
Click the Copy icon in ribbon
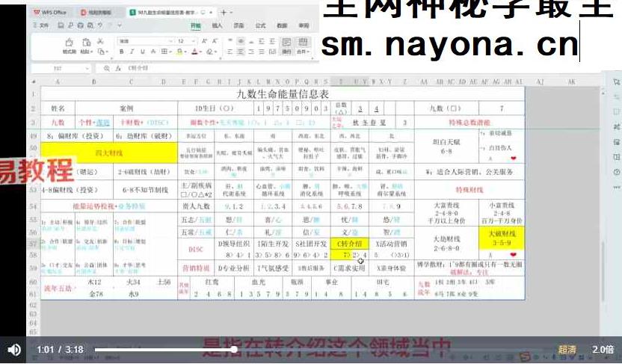click(101, 52)
